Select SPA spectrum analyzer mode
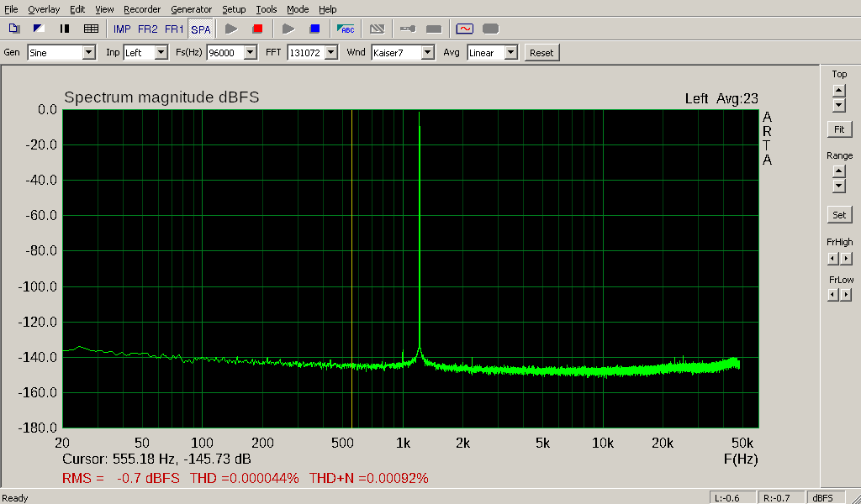861x504 pixels. [200, 29]
